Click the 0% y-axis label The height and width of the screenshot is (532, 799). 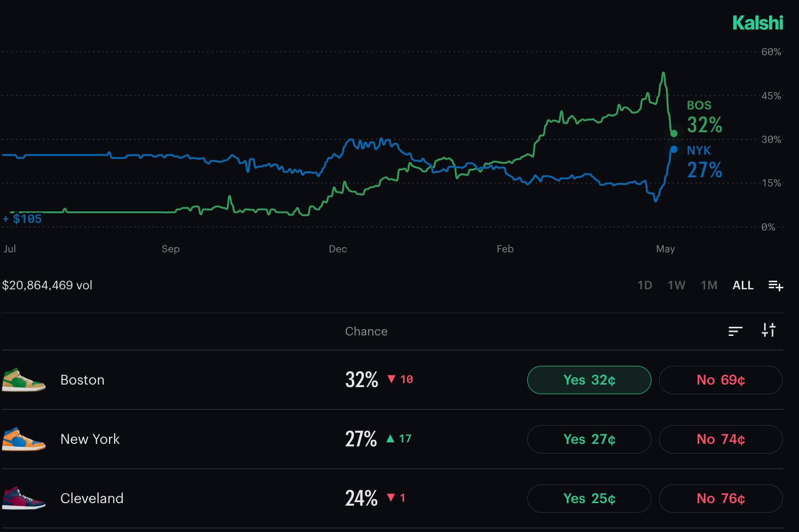click(768, 227)
